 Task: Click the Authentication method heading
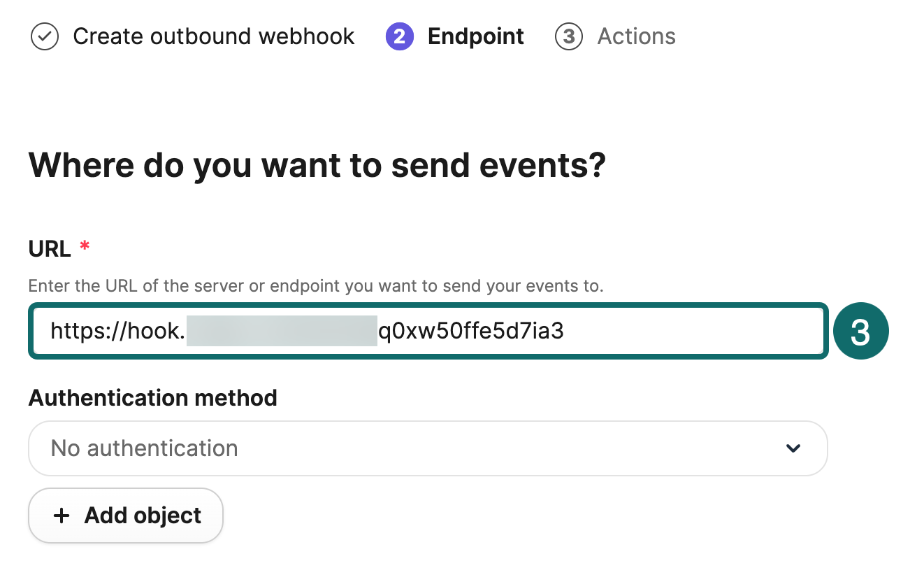pyautogui.click(x=152, y=398)
